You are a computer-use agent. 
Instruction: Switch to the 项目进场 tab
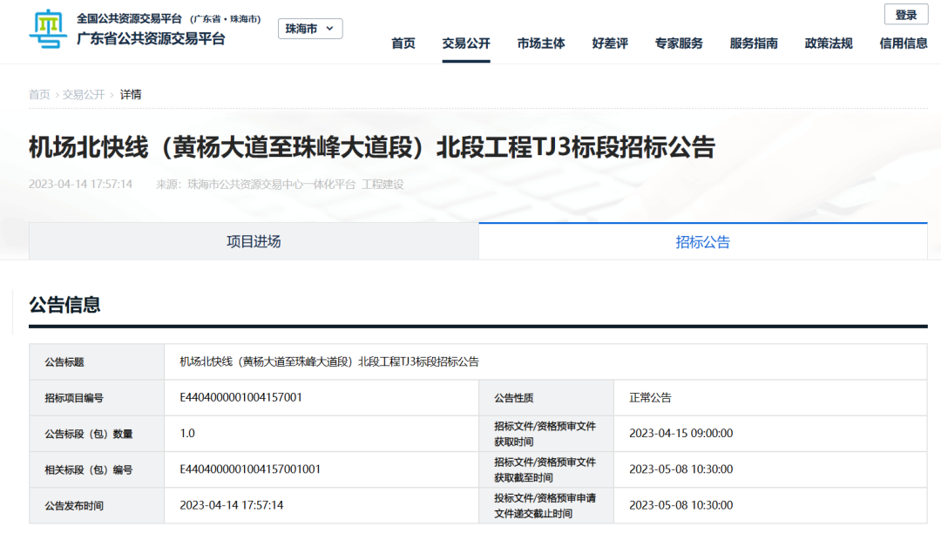click(254, 241)
